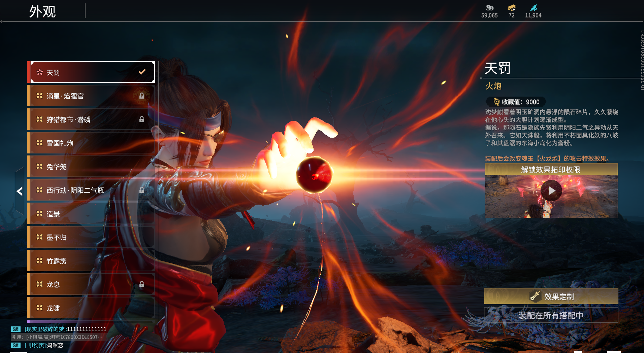Toggle the equipped checkmark on 天罚

(142, 72)
